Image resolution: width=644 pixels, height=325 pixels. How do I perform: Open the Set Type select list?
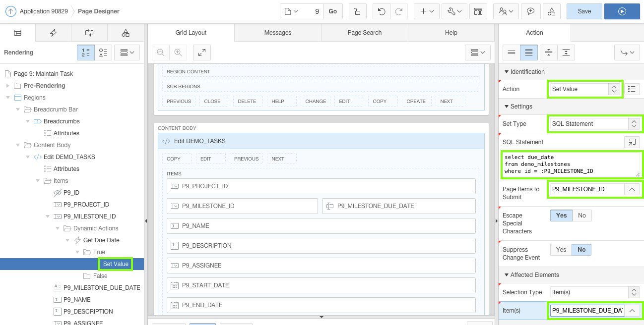(595, 124)
